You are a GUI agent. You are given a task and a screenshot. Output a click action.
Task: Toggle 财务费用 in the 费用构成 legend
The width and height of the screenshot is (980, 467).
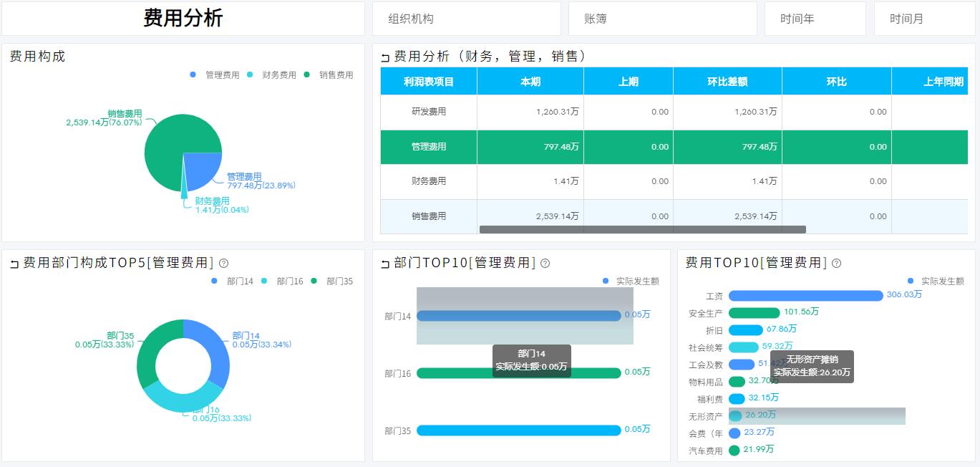tap(248, 74)
